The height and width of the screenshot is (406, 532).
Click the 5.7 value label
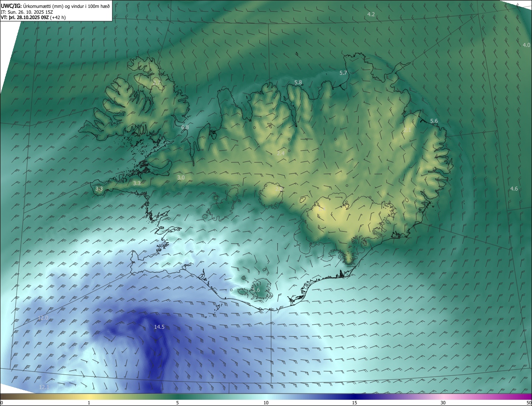[x=343, y=73]
